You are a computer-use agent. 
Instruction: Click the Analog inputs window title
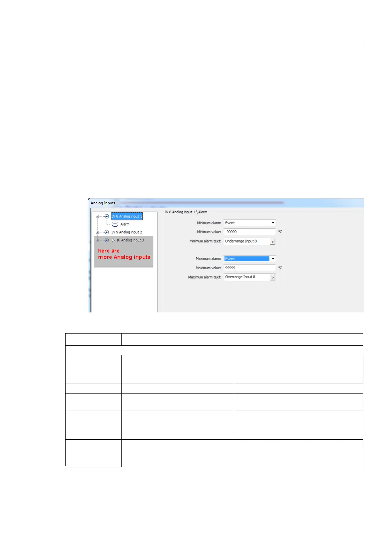tap(103, 203)
